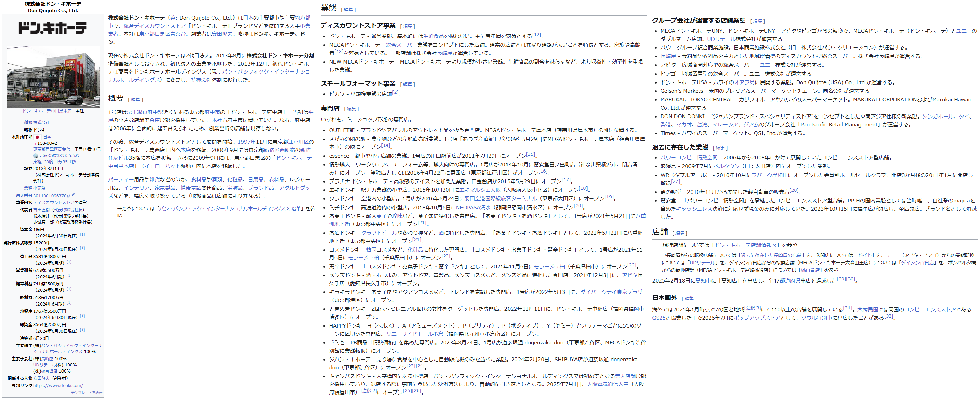Open the ドン・キホーテ店舗情報報 external link

[745, 245]
